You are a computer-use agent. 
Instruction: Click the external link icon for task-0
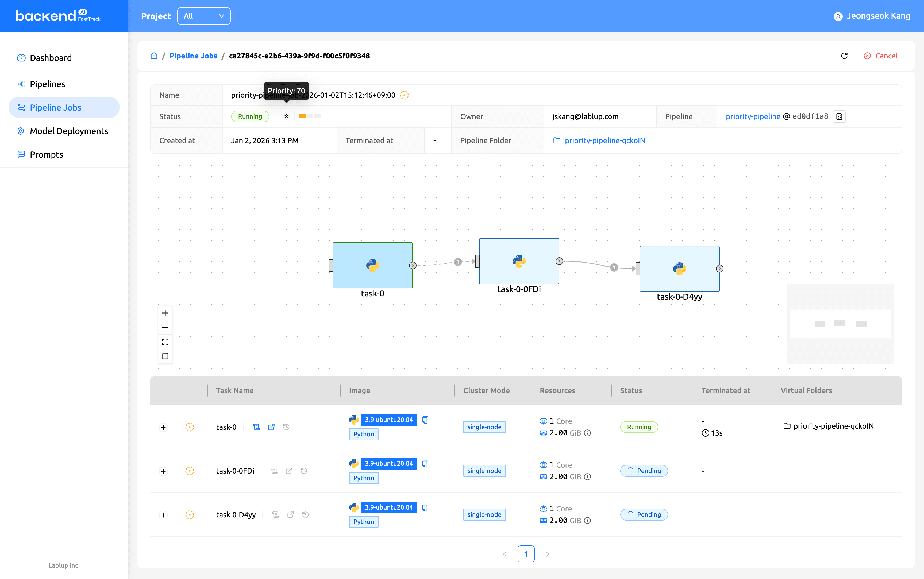coord(271,427)
